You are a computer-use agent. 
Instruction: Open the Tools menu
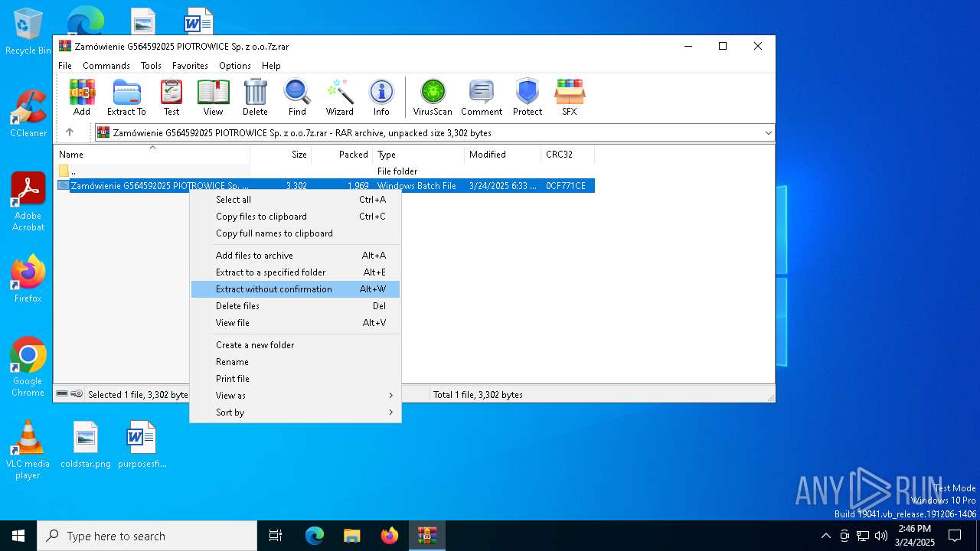pyautogui.click(x=151, y=66)
